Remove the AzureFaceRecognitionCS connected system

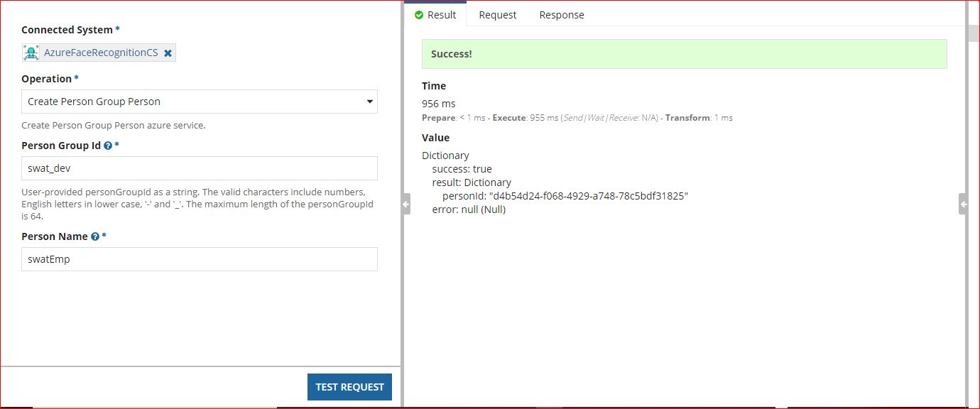click(168, 53)
